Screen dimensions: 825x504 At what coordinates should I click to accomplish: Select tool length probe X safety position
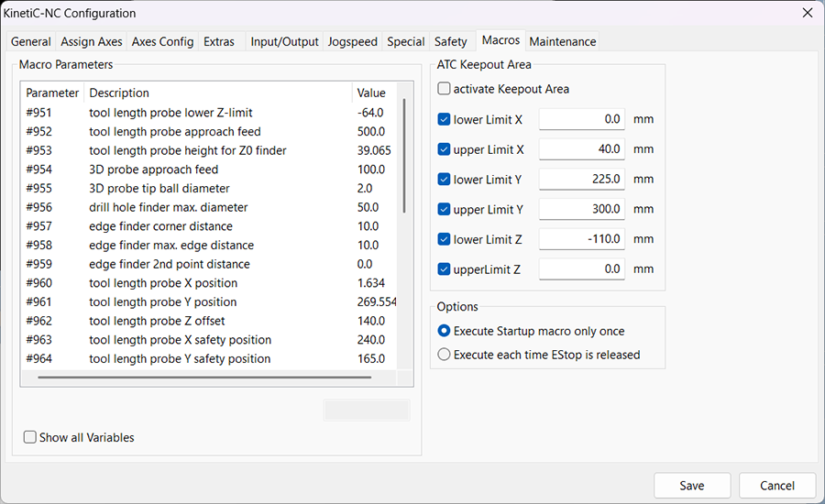(x=209, y=340)
